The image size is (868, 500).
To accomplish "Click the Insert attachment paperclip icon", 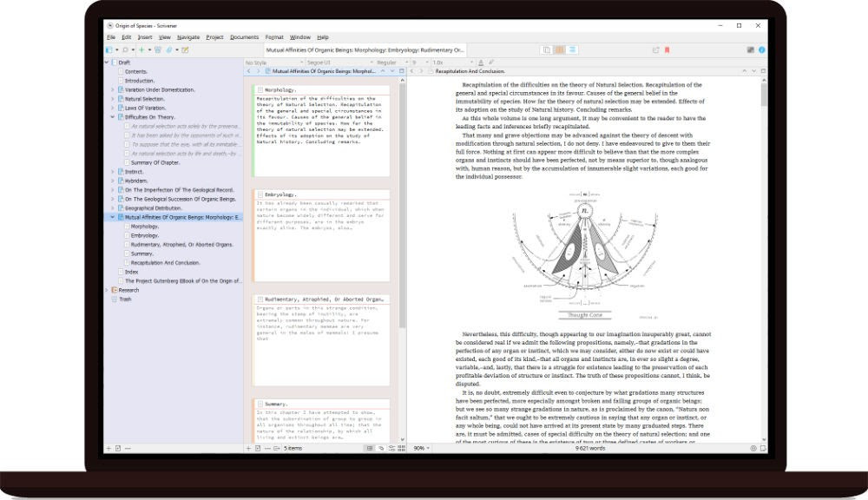I will pyautogui.click(x=169, y=49).
